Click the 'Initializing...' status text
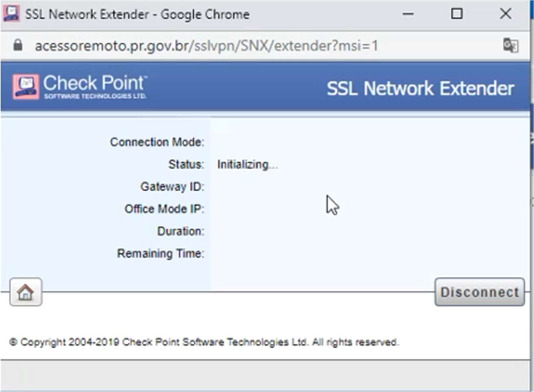Viewport: 534px width, 392px height. pyautogui.click(x=247, y=164)
